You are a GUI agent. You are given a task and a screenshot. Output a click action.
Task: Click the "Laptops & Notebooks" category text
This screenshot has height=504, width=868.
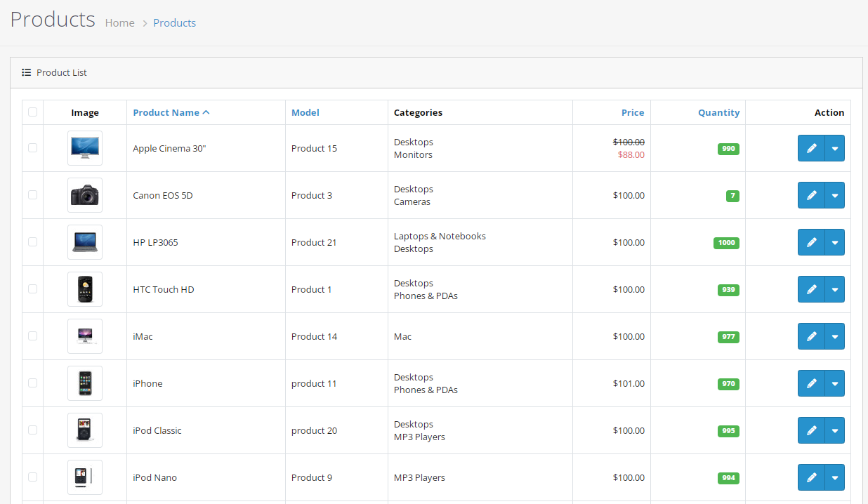[x=440, y=236]
